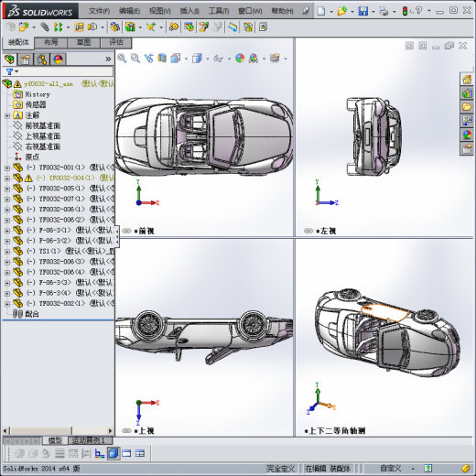The image size is (476, 476).
Task: Click the feature tree horizontal scrollbar
Action: tap(58, 431)
